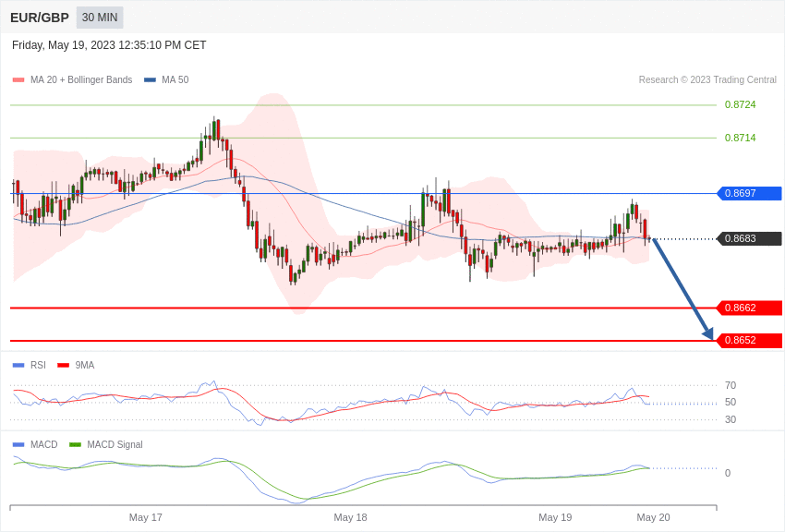Click the RSI 70 axis value

pyautogui.click(x=731, y=385)
